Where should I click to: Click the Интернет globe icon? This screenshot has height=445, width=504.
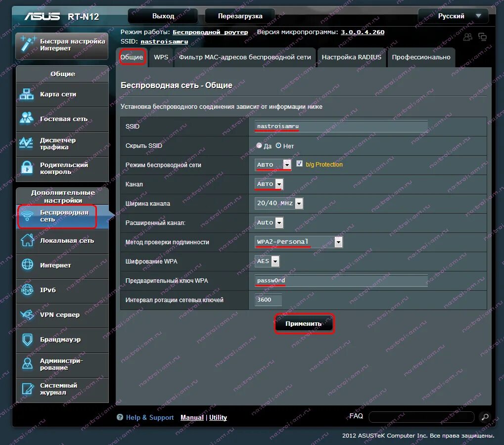(x=27, y=265)
